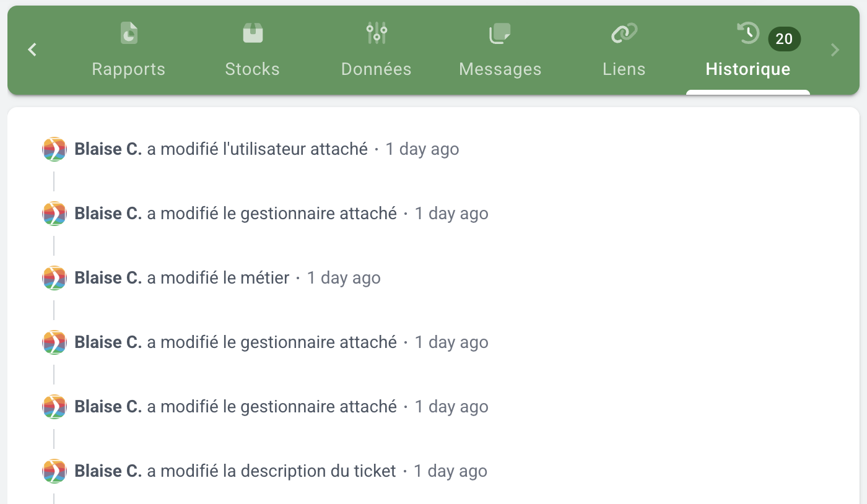Select the Données tab label
Image resolution: width=867 pixels, height=504 pixels.
[x=377, y=69]
